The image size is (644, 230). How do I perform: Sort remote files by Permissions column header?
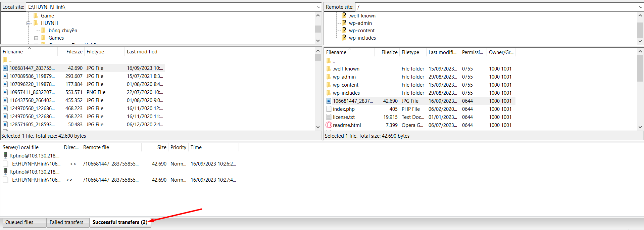[x=473, y=52]
